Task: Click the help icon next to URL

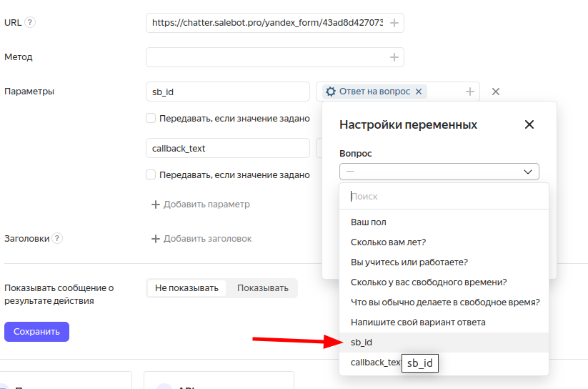Action: (x=30, y=22)
